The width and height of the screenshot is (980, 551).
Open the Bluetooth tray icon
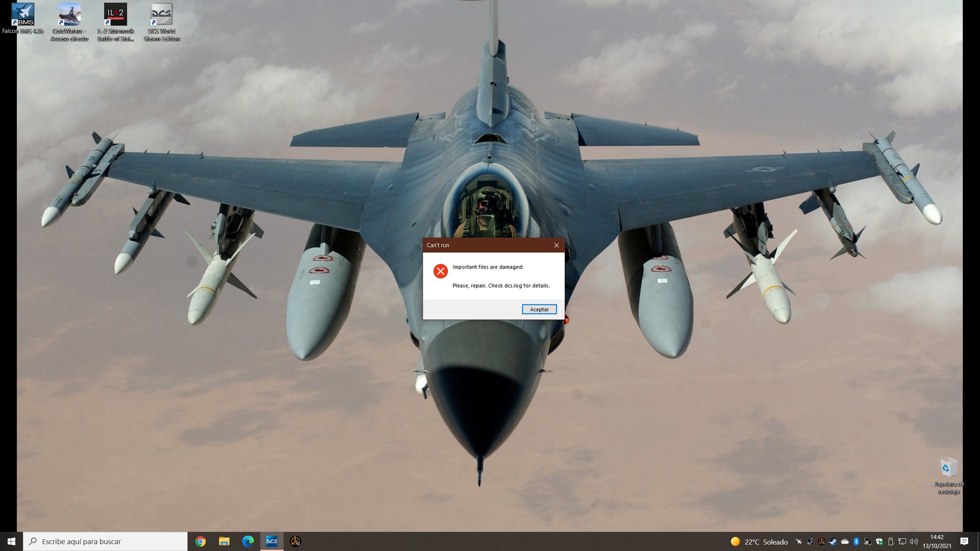tap(856, 541)
